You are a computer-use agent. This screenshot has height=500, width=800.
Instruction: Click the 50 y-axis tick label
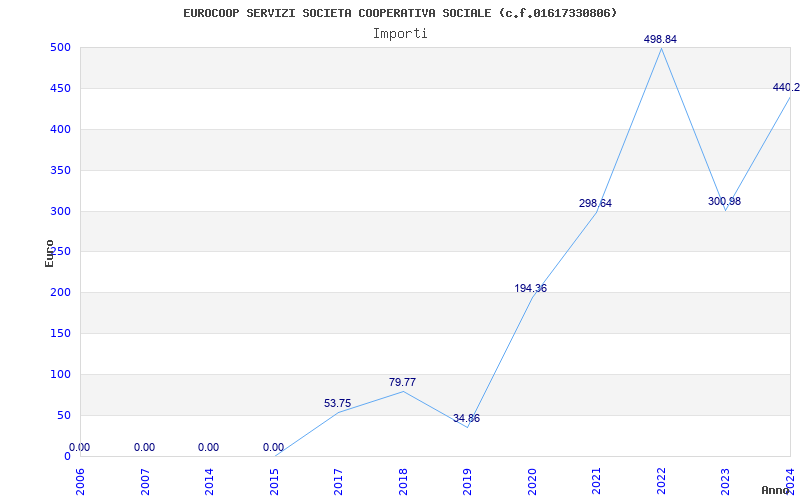click(63, 415)
